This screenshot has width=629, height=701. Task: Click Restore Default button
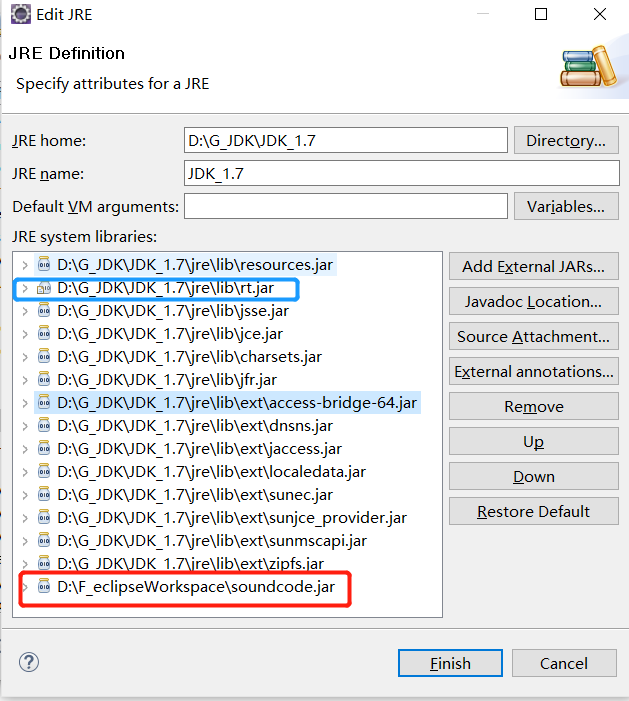pos(534,511)
